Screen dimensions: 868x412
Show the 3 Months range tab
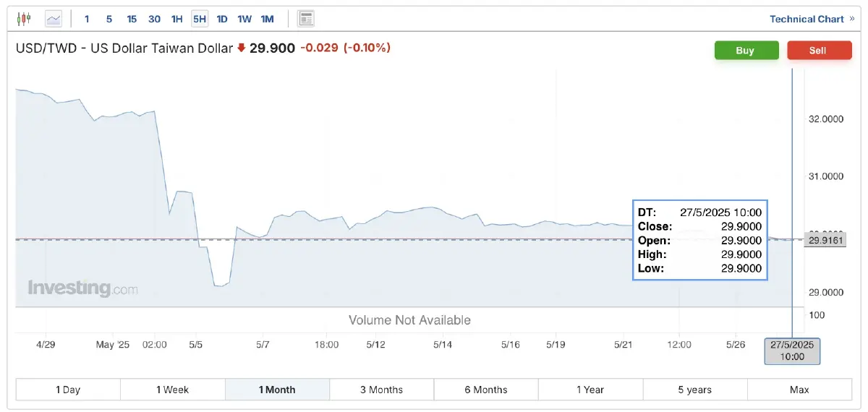pos(381,390)
